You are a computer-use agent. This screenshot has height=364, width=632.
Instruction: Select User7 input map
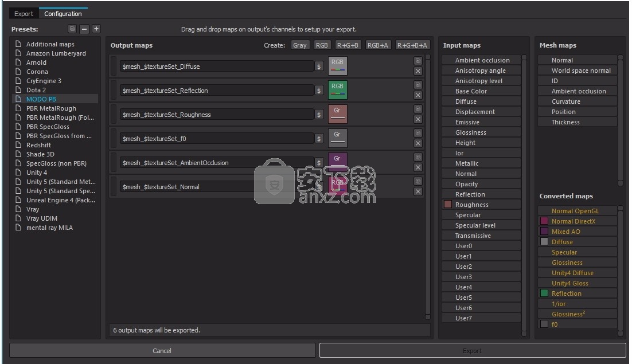pos(481,318)
